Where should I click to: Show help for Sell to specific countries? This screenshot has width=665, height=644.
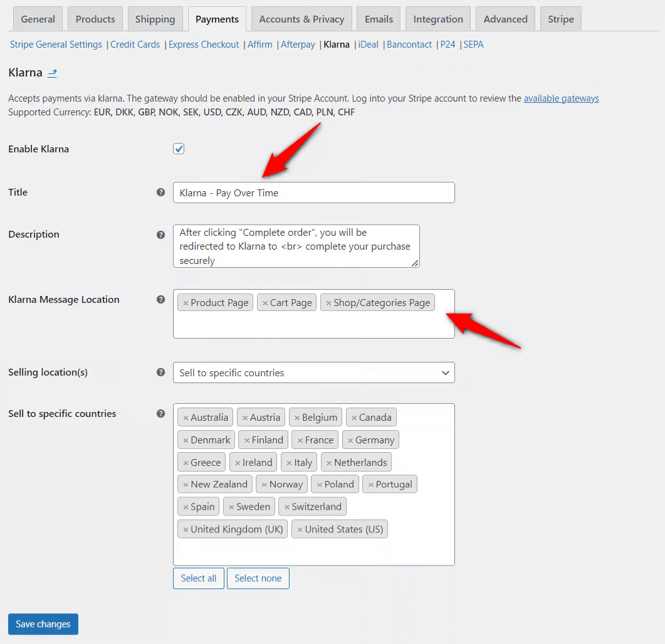pos(160,414)
